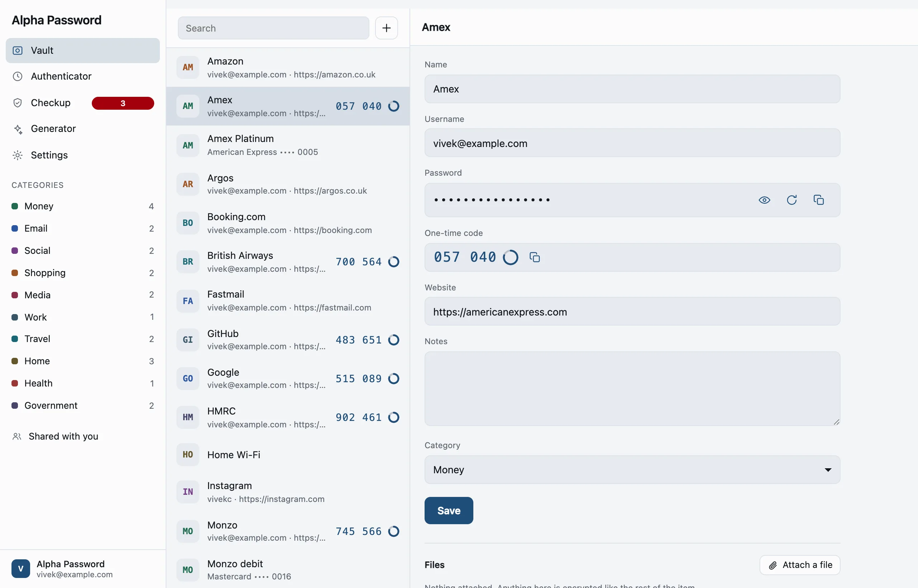Click the masked Password field
The image size is (918, 588).
coord(632,200)
